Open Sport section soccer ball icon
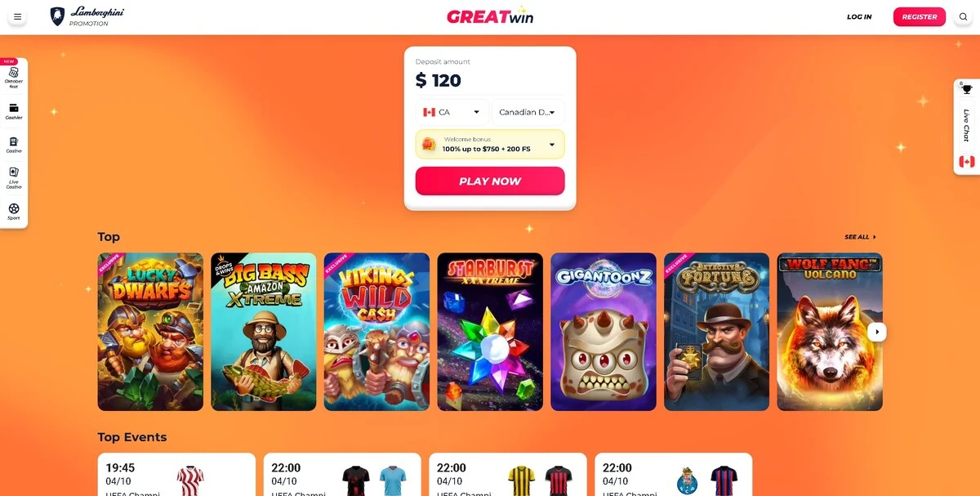980x496 pixels. click(14, 211)
